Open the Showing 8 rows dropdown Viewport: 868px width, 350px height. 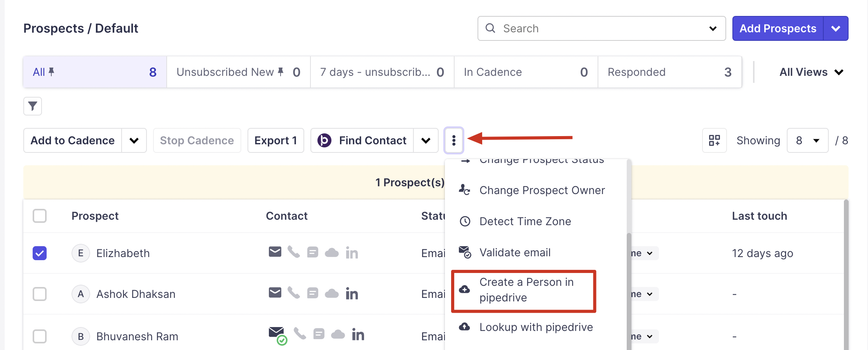807,140
